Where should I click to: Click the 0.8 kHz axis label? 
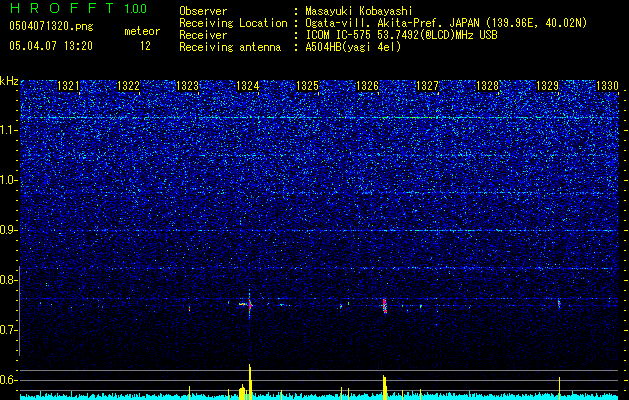(x=9, y=280)
